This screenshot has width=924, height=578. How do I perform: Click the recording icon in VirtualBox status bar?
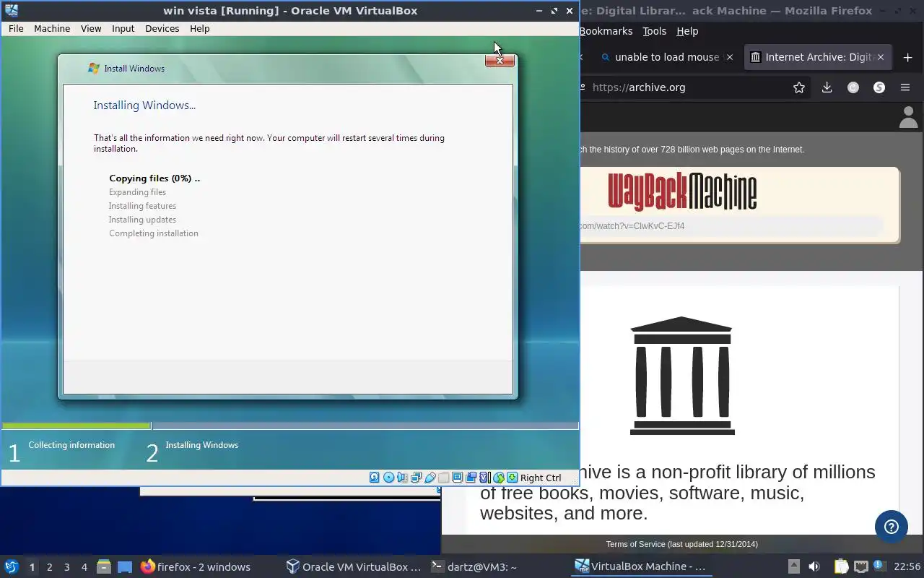(471, 478)
